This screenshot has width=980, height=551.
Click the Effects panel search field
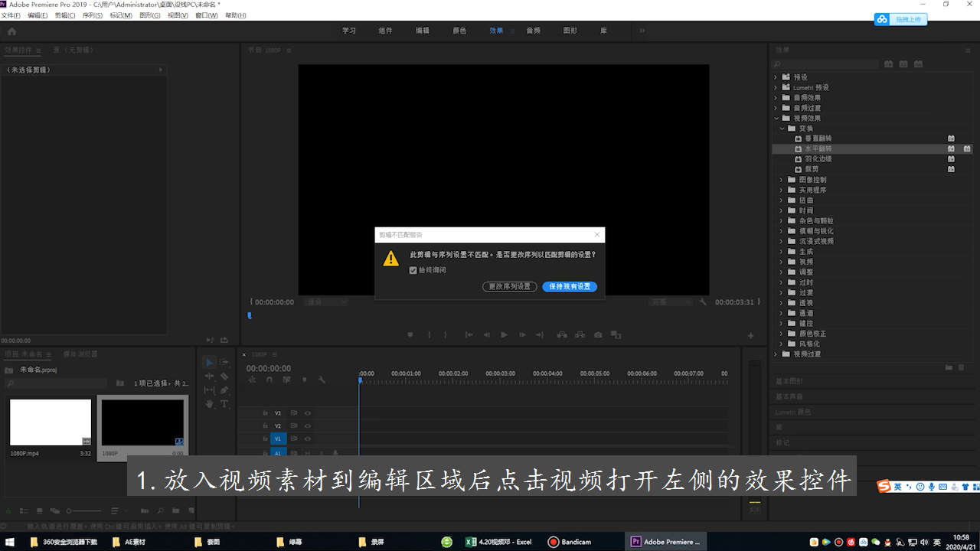point(825,64)
